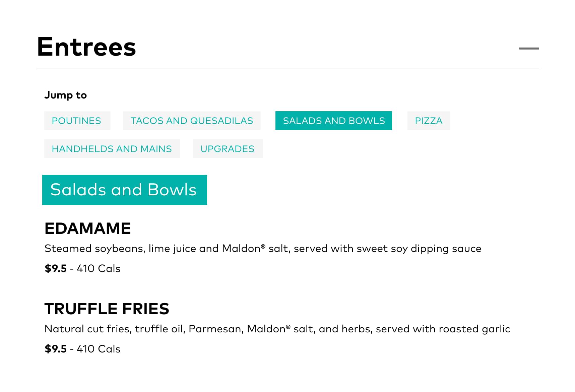Select the EDAMAME menu item title

coord(87,228)
